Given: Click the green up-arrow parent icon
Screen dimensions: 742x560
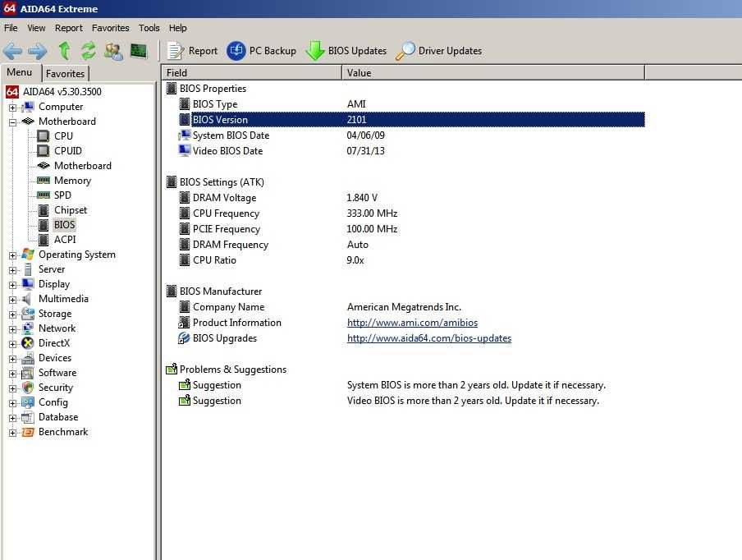Looking at the screenshot, I should pos(64,50).
